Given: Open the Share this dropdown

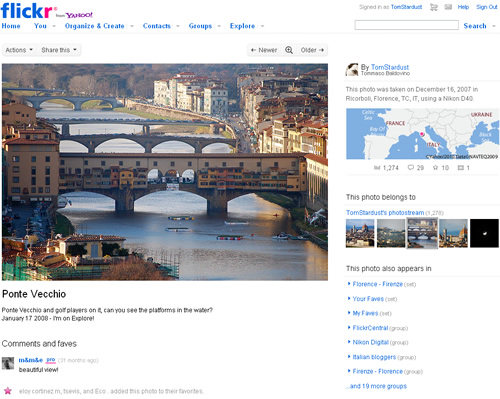Looking at the screenshot, I should pyautogui.click(x=59, y=50).
